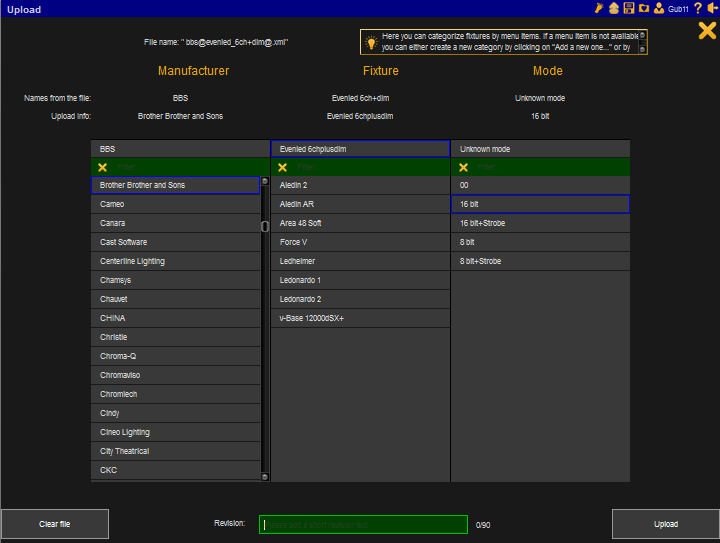Click the Unknown mode name field

pos(540,149)
